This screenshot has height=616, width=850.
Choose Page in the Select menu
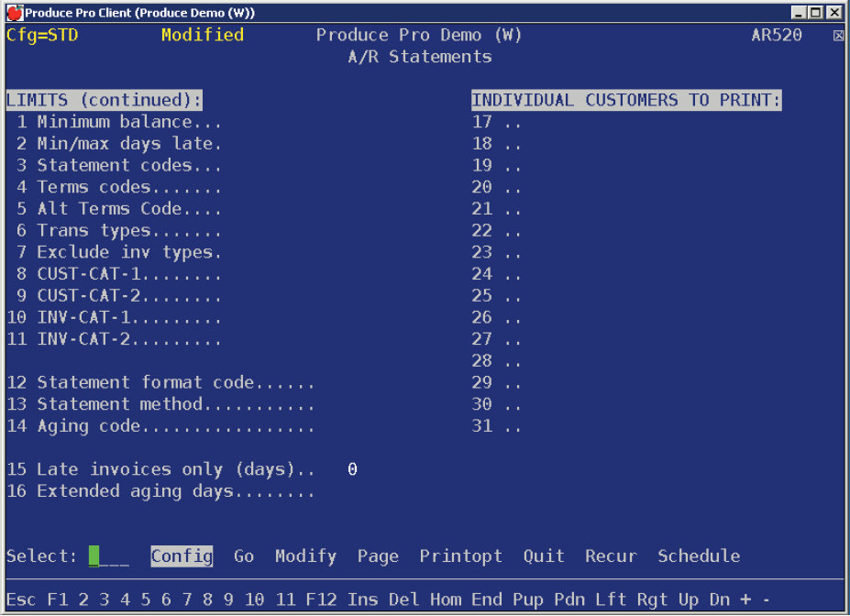tap(378, 556)
